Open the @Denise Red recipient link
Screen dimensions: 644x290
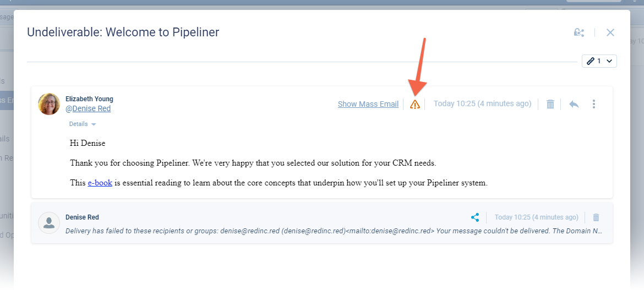tap(88, 108)
